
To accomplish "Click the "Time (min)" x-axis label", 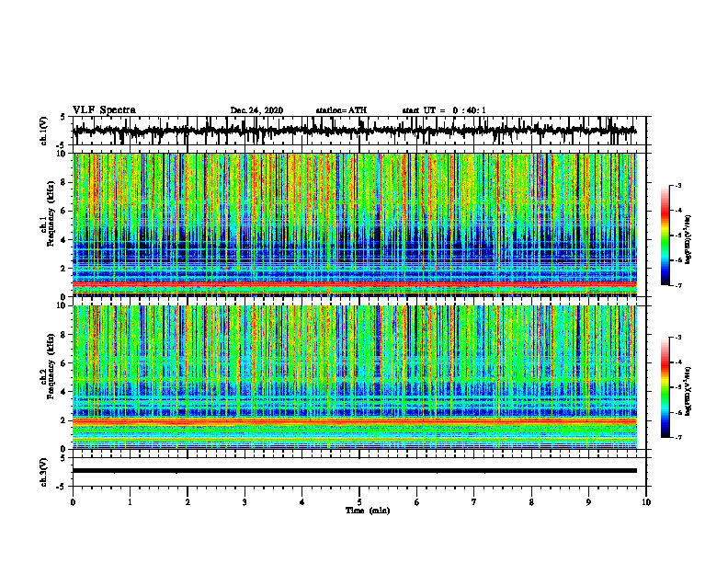I will [368, 511].
